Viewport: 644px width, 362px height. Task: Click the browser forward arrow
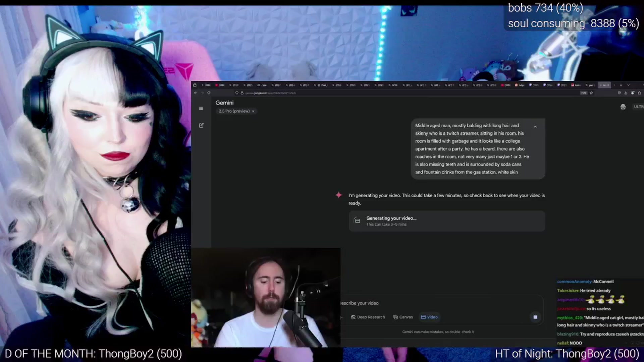click(x=202, y=93)
